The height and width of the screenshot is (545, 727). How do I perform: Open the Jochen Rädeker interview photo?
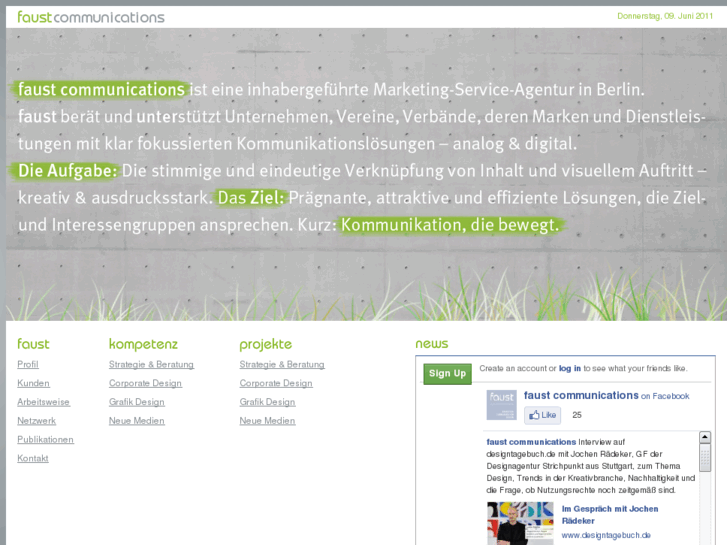coord(520,523)
